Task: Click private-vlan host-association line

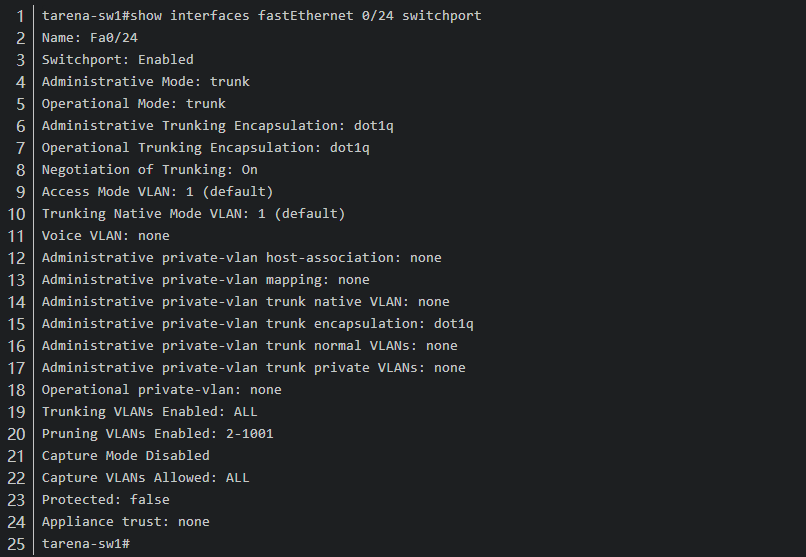Action: (x=241, y=258)
